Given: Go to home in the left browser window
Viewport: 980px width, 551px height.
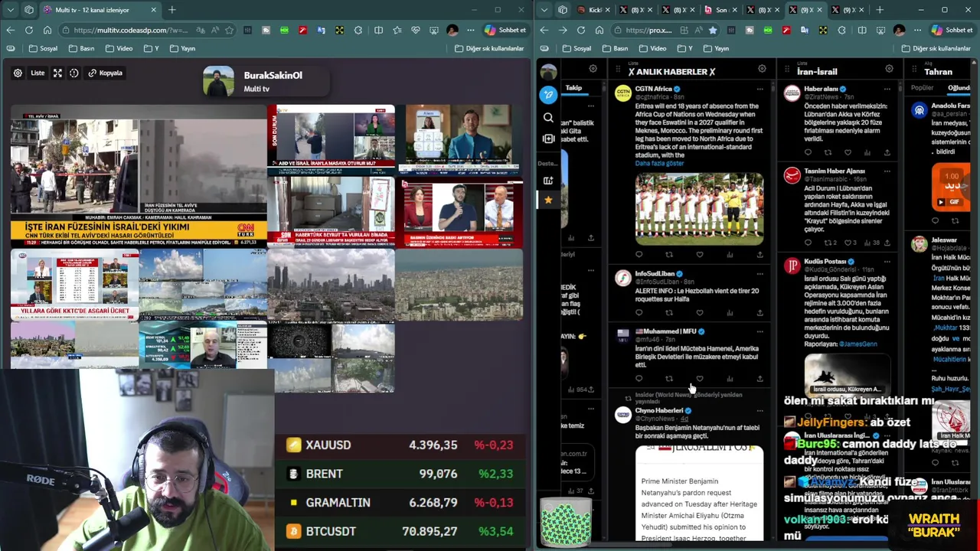Looking at the screenshot, I should (47, 30).
